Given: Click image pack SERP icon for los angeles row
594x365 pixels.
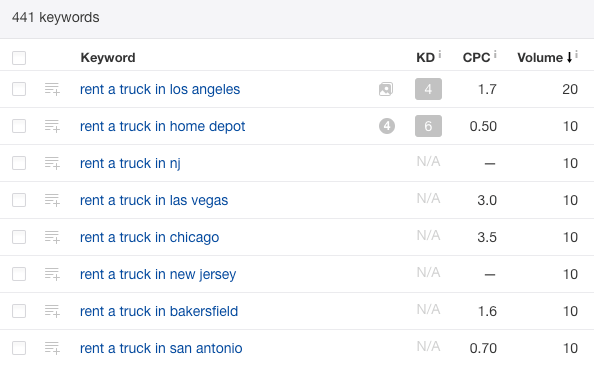Looking at the screenshot, I should coord(386,89).
